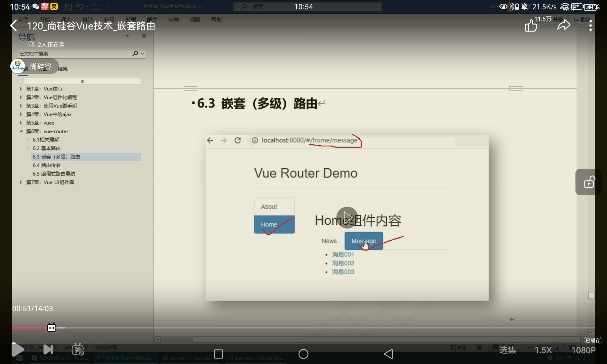The height and width of the screenshot is (364, 607).
Task: Change the 1080P video quality
Action: (583, 350)
